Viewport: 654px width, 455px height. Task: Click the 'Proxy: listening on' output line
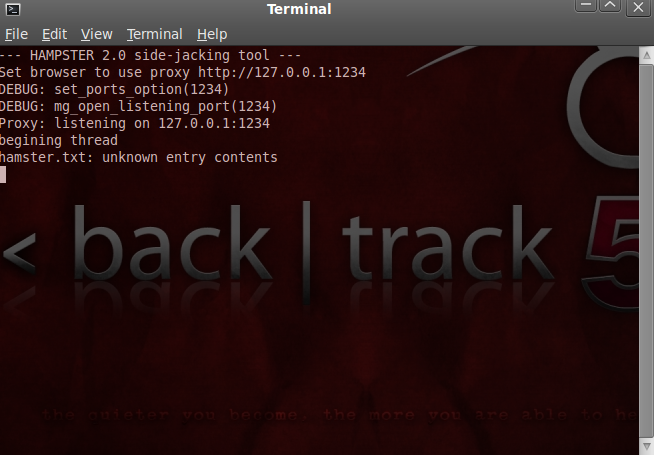pyautogui.click(x=135, y=123)
